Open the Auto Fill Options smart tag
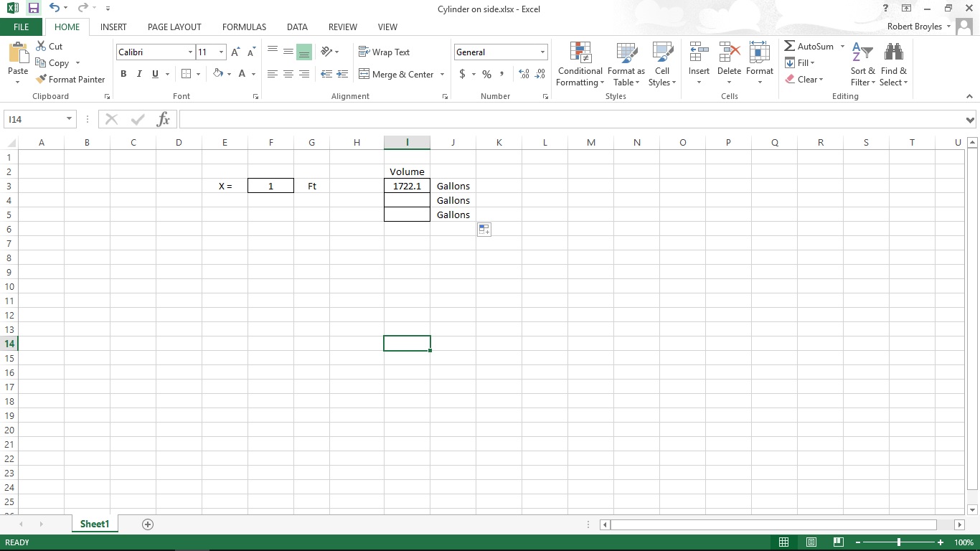980x551 pixels. (x=484, y=230)
